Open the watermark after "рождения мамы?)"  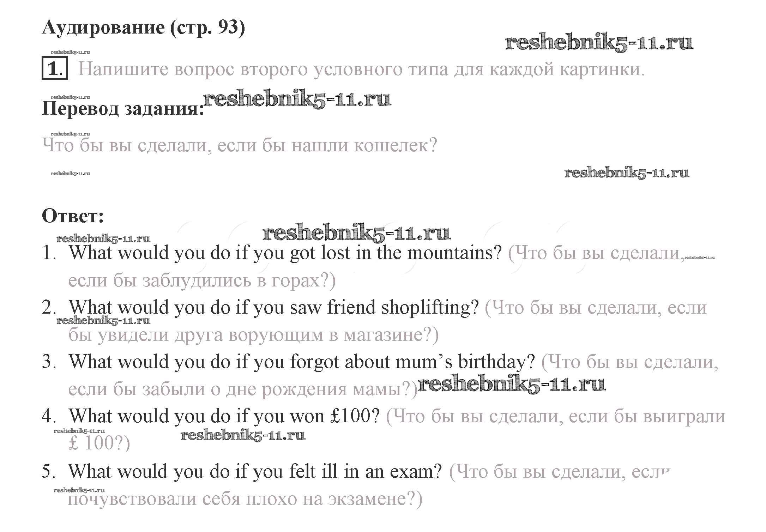[x=511, y=384]
